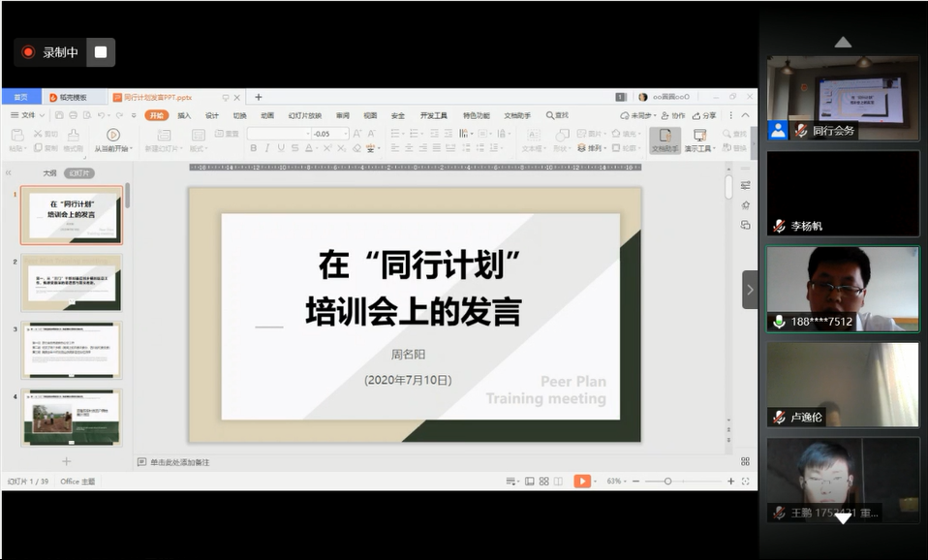
Task: Click the orange slideshow play button in status bar
Action: tap(581, 482)
